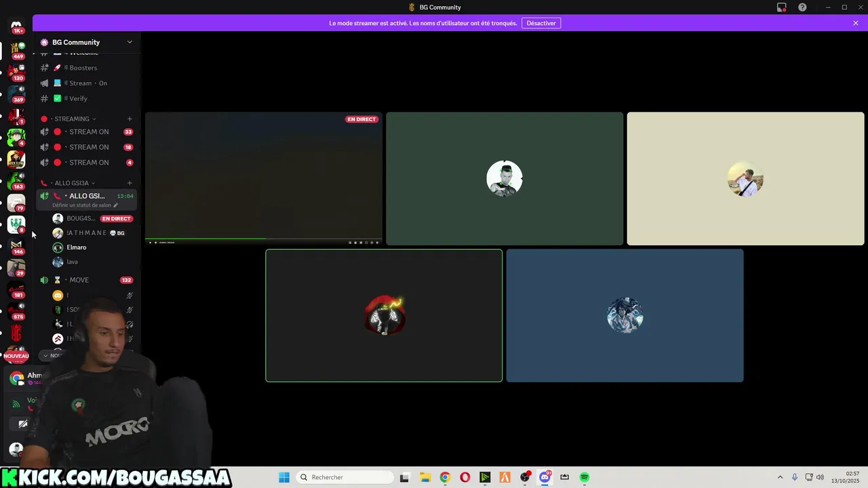Open the live stream tile marked EN DIRECT

click(x=263, y=179)
